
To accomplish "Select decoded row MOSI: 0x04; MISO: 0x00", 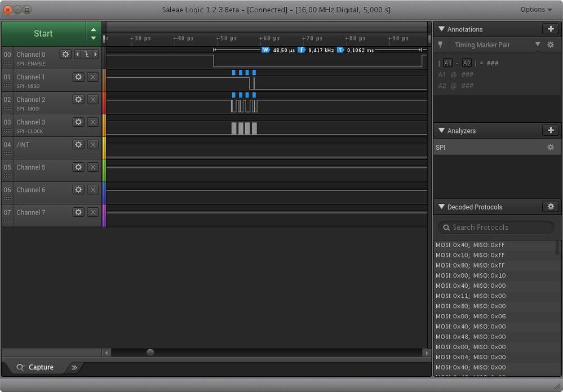I will (x=471, y=357).
